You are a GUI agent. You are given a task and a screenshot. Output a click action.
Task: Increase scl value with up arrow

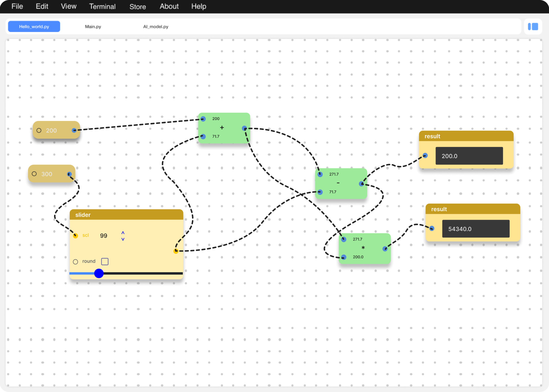[x=123, y=233]
